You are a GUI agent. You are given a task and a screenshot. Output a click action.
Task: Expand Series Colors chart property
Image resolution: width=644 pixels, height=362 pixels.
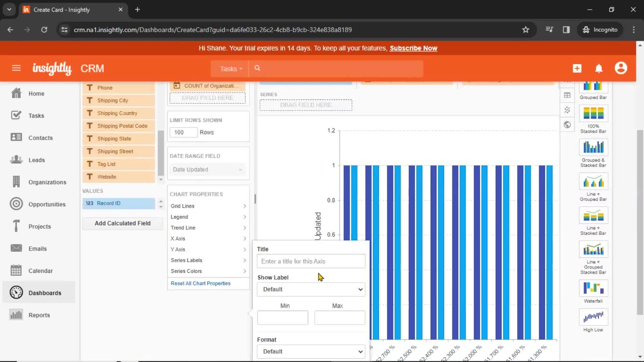click(208, 271)
